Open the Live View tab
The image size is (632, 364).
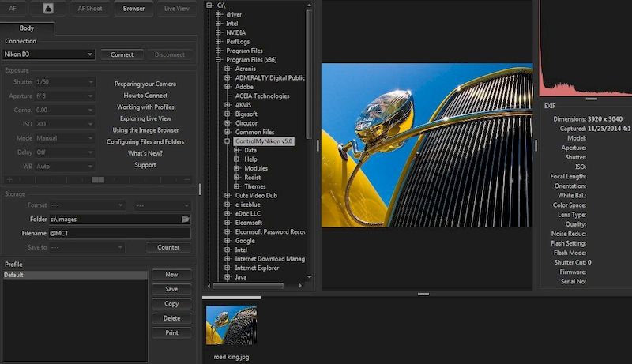pyautogui.click(x=176, y=9)
